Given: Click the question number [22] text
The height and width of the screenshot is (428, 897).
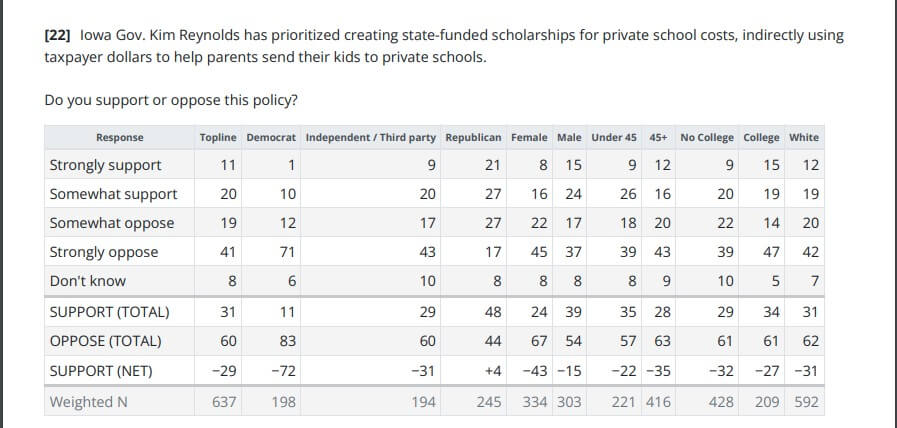Looking at the screenshot, I should point(57,35).
